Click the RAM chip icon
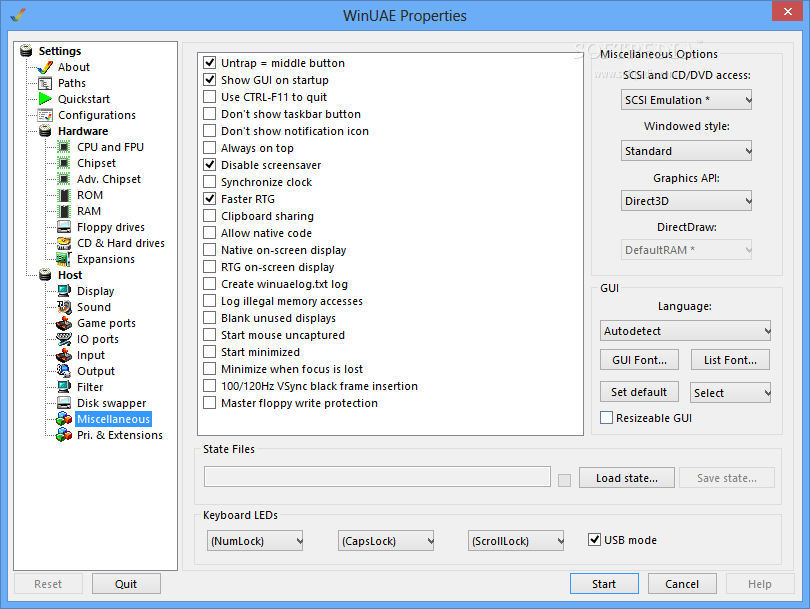810x609 pixels. pyautogui.click(x=64, y=211)
